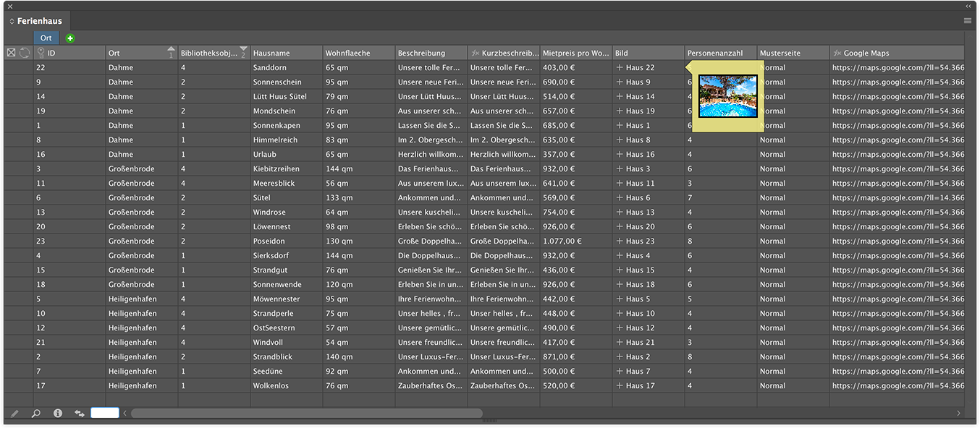The height and width of the screenshot is (428, 980).
Task: Click the plus icon beside Haus 17
Action: click(x=619, y=385)
